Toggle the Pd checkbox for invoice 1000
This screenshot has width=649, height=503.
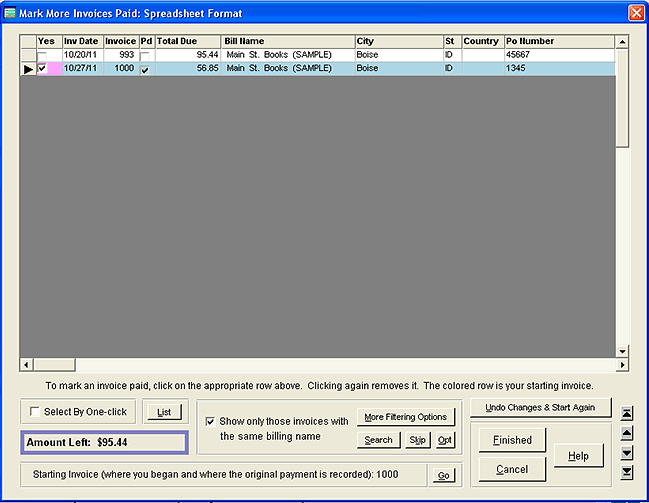pyautogui.click(x=146, y=70)
